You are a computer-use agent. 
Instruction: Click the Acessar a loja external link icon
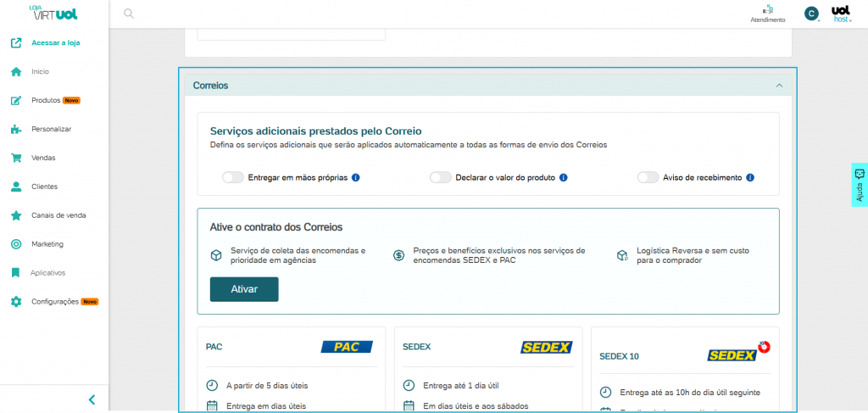coord(15,42)
